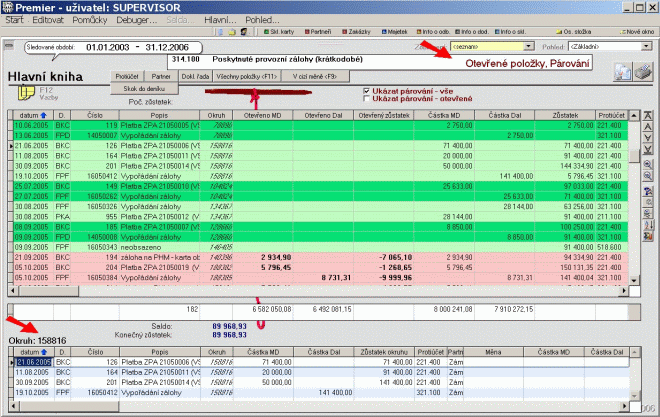Uncheck Ukázat párování - vše
660x417 pixels.
(x=367, y=91)
